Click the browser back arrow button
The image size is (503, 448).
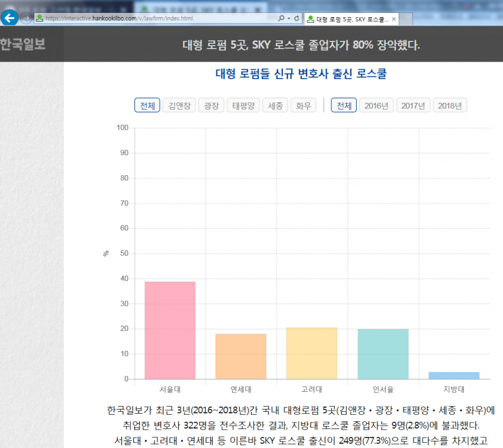point(9,18)
